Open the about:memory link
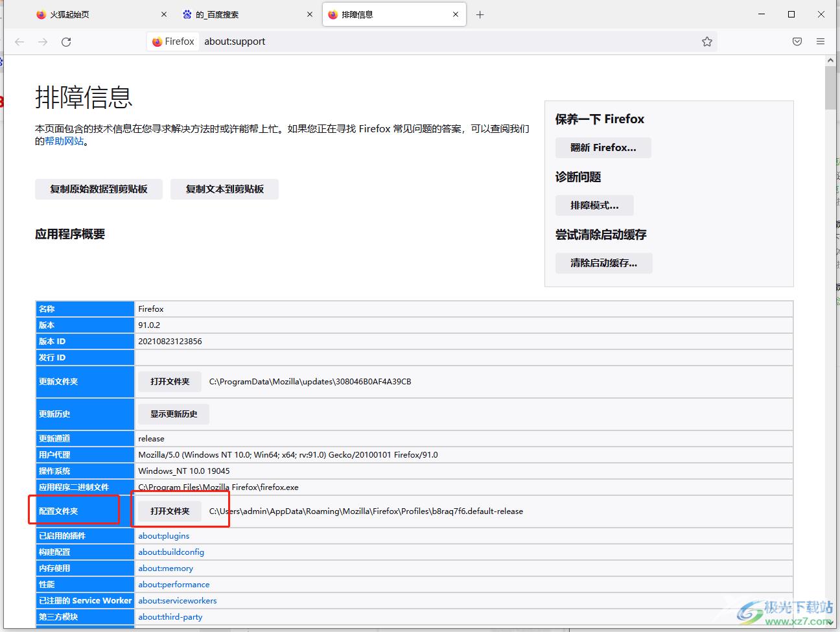Viewport: 840px width, 632px height. click(166, 568)
